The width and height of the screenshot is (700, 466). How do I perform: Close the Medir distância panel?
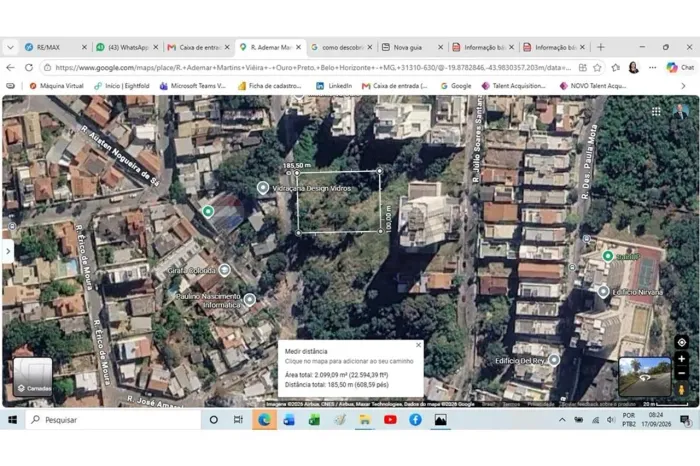(418, 345)
